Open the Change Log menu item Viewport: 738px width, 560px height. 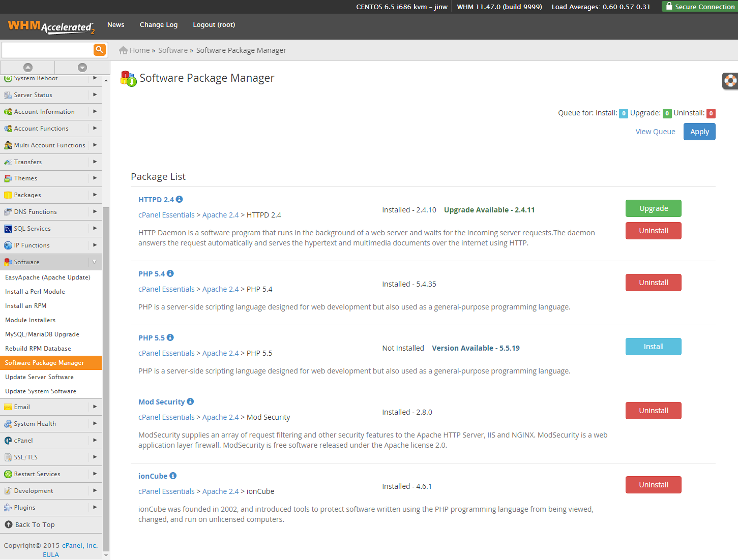click(159, 24)
